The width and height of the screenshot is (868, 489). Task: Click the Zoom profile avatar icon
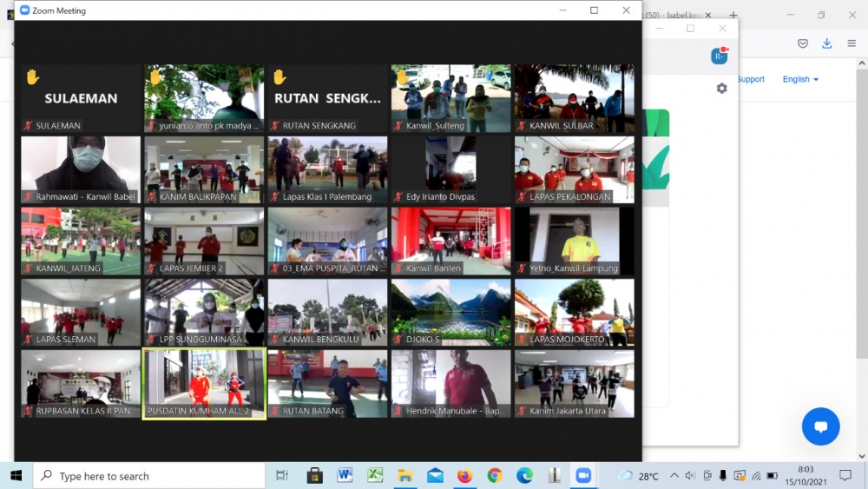718,56
